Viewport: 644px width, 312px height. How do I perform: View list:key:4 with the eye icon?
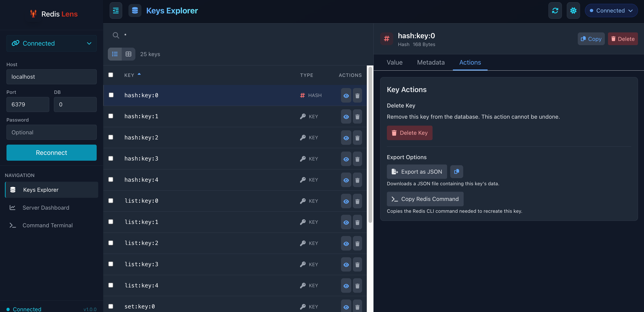tap(346, 286)
